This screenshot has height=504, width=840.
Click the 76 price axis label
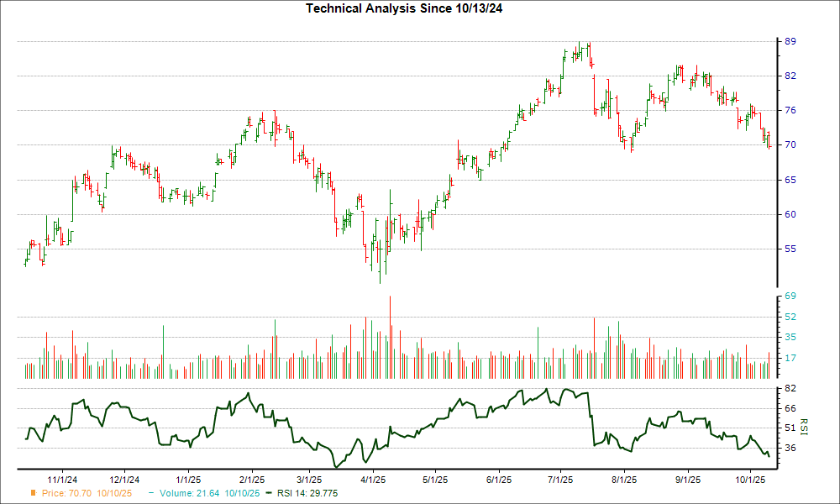(x=790, y=110)
